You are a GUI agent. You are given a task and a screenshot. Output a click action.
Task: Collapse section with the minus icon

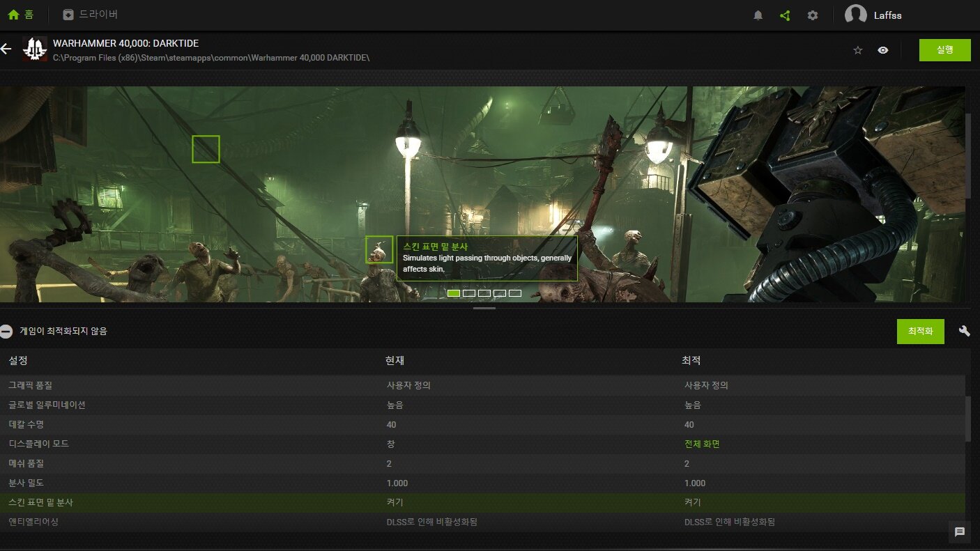pos(6,332)
